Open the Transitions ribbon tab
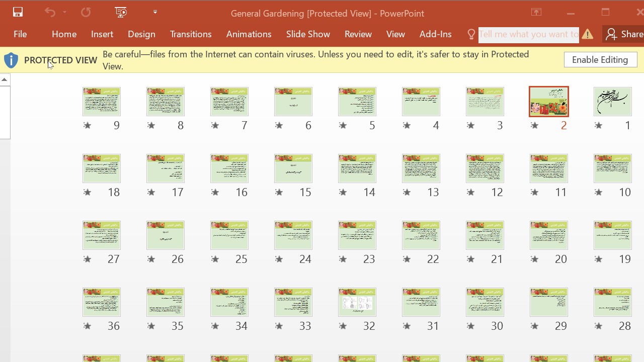This screenshot has height=362, width=644. pyautogui.click(x=191, y=34)
